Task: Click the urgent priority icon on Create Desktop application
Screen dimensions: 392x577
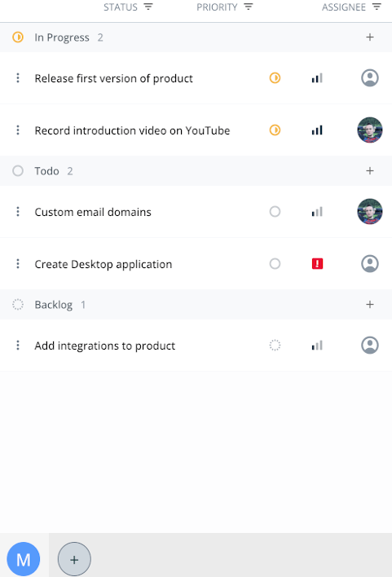Action: [317, 264]
